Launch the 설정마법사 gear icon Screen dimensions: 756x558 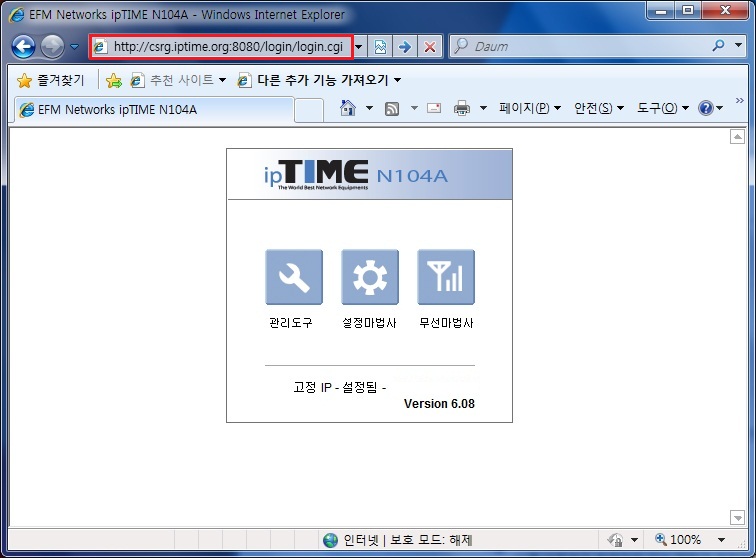(370, 277)
